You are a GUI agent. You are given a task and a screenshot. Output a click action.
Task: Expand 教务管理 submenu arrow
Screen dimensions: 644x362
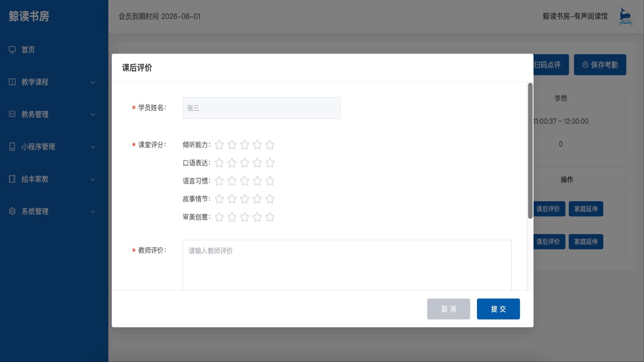point(93,115)
